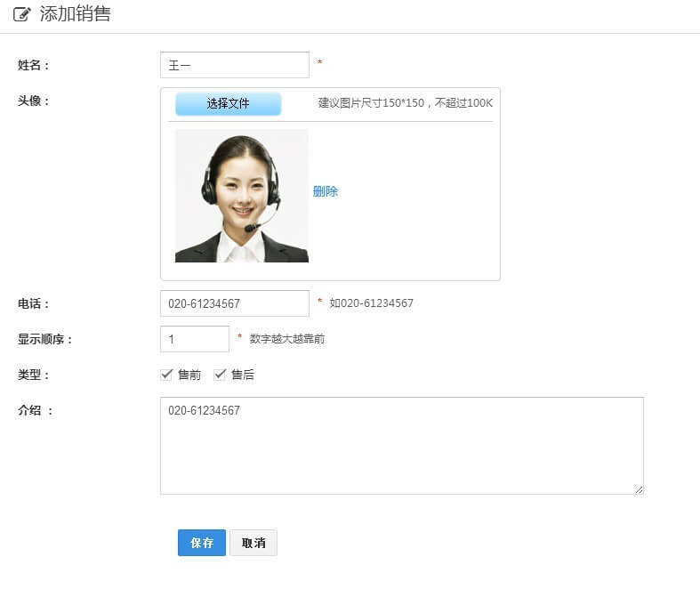Click the 电话 input field

click(x=235, y=303)
